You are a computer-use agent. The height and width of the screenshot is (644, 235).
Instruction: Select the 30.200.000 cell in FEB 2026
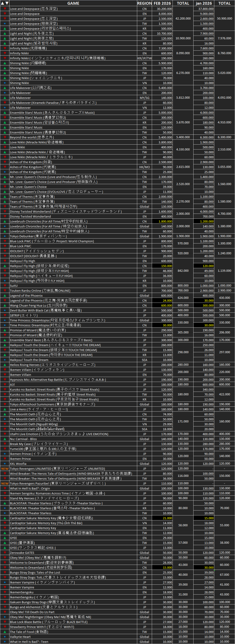tap(162, 9)
